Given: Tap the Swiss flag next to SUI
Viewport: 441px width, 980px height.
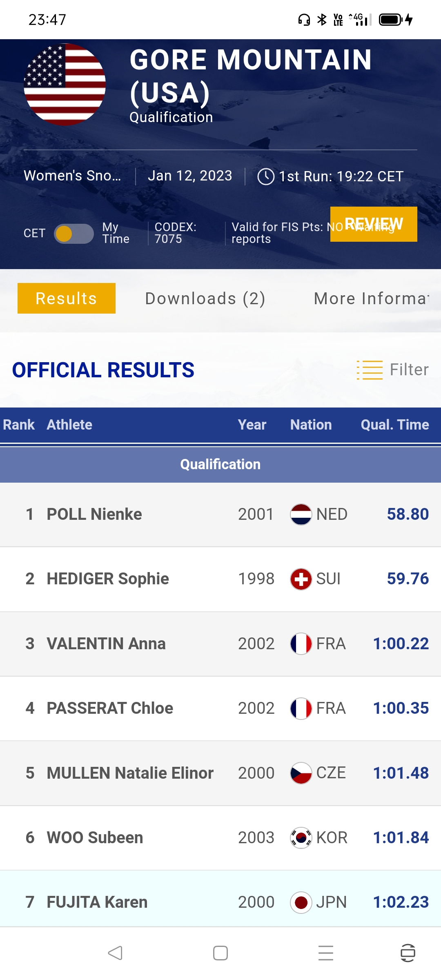Looking at the screenshot, I should coord(301,579).
